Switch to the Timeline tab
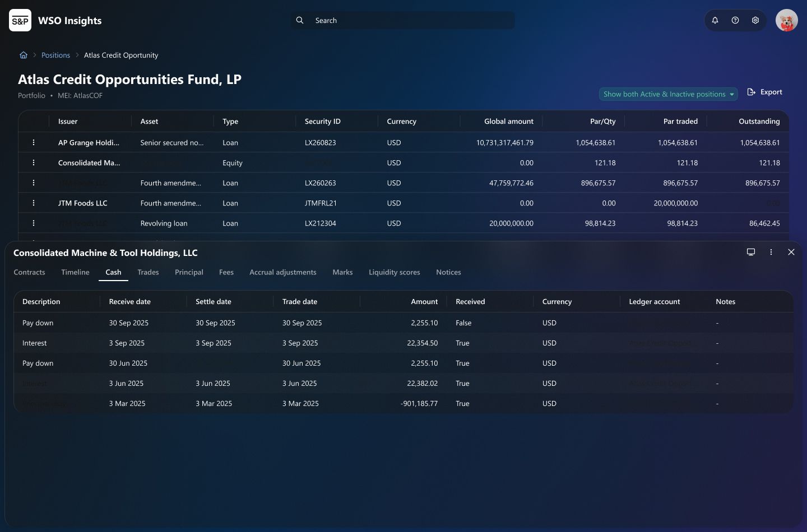807x532 pixels. click(75, 272)
